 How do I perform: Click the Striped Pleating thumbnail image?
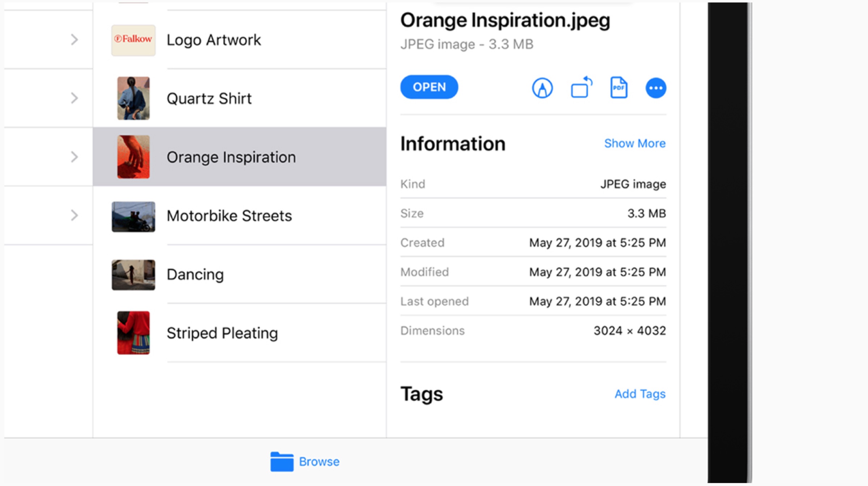pos(133,333)
